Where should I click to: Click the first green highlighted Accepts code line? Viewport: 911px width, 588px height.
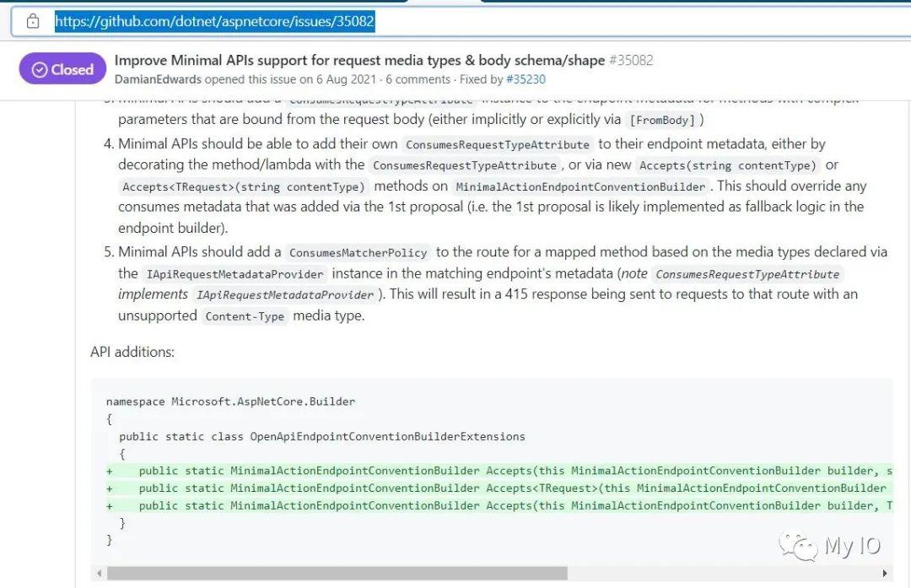[422, 471]
